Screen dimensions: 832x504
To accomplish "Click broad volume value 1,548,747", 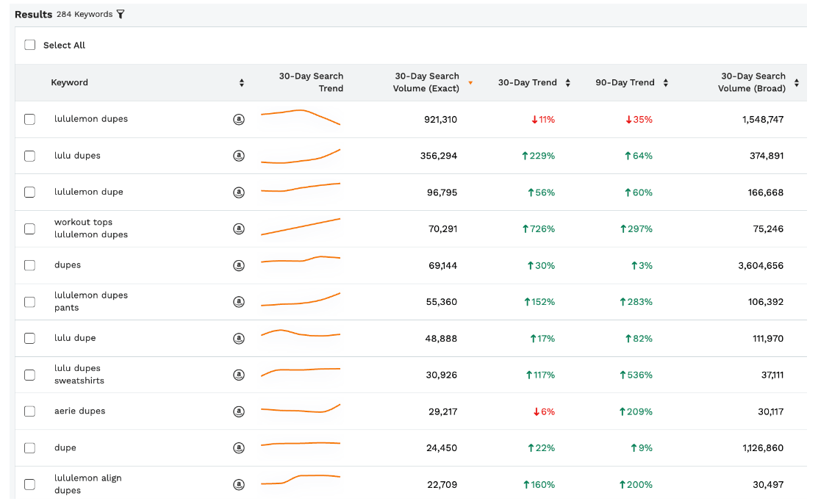I will point(762,119).
